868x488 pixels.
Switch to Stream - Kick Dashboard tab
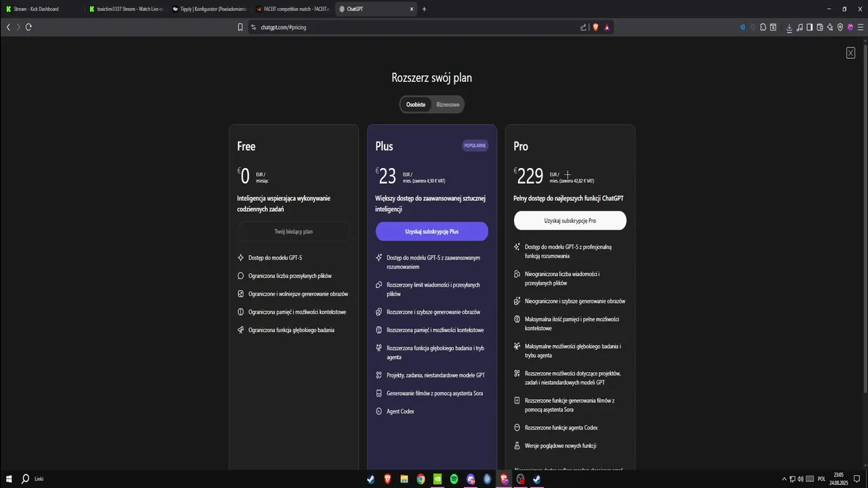pos(42,9)
